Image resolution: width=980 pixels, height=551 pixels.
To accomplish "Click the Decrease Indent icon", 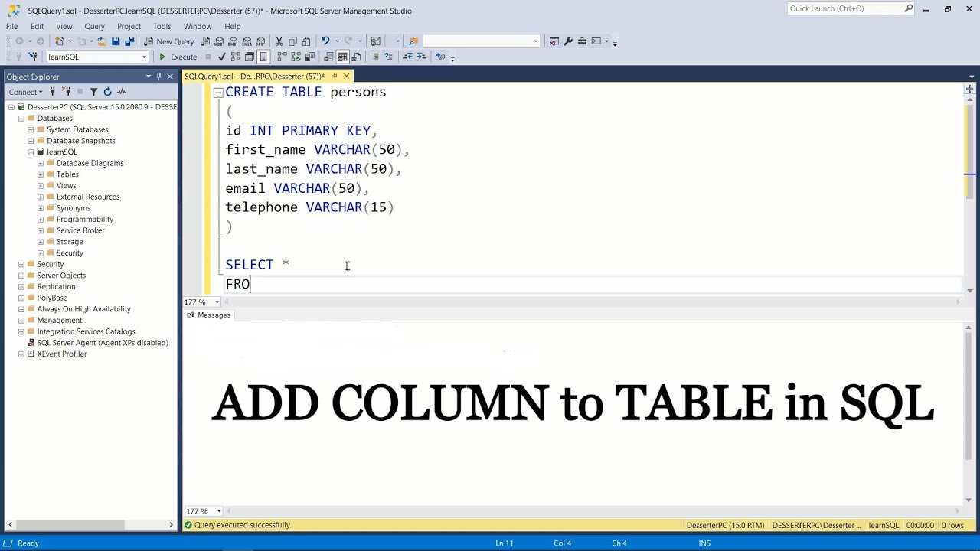I will [408, 57].
